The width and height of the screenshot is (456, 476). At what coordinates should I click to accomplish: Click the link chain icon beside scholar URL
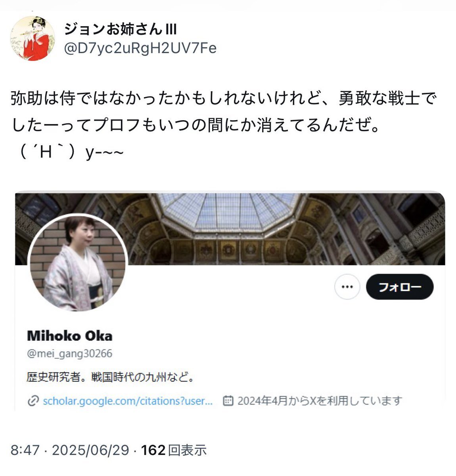33,401
